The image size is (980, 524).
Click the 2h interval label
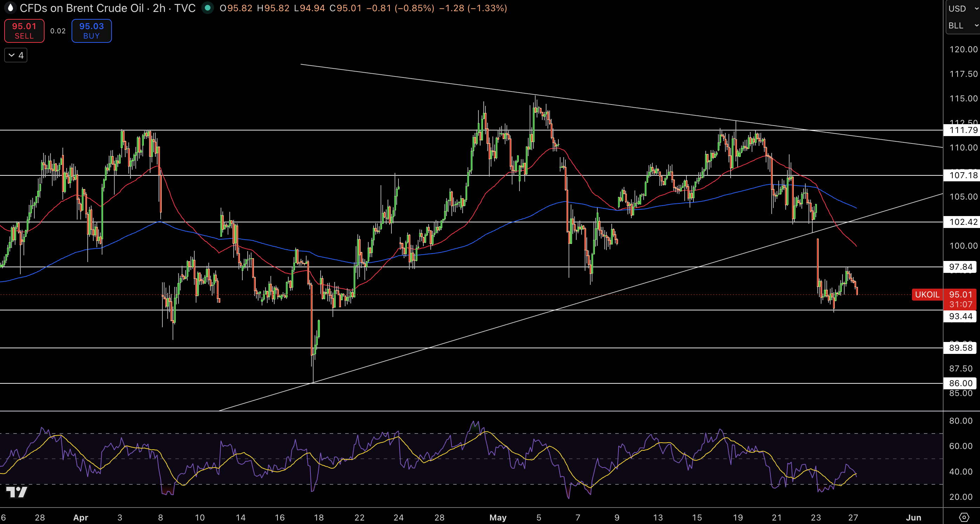tap(159, 8)
